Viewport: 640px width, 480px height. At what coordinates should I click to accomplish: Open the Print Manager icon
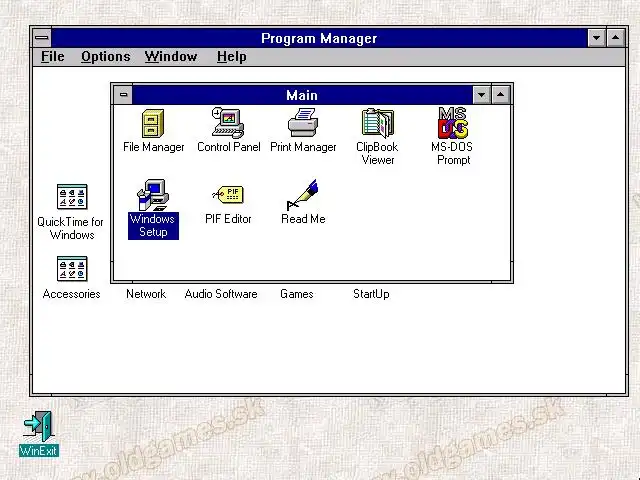pos(303,122)
